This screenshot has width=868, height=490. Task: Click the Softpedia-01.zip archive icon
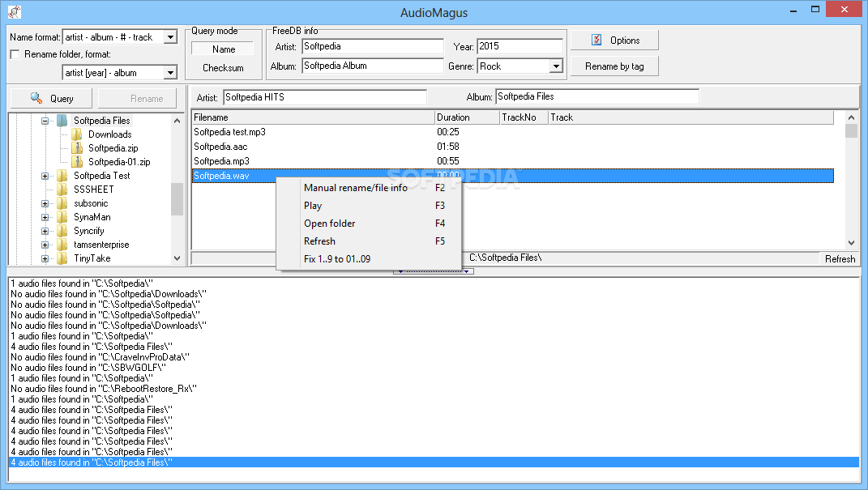pos(77,161)
